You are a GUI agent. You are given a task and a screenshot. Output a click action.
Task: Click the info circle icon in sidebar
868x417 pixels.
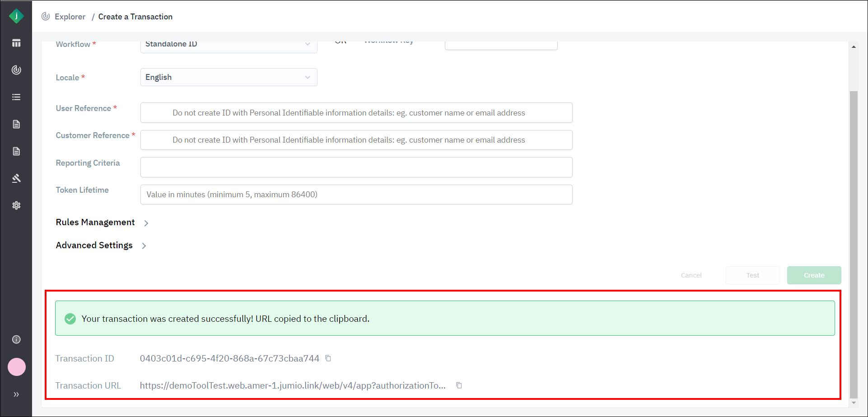tap(16, 339)
